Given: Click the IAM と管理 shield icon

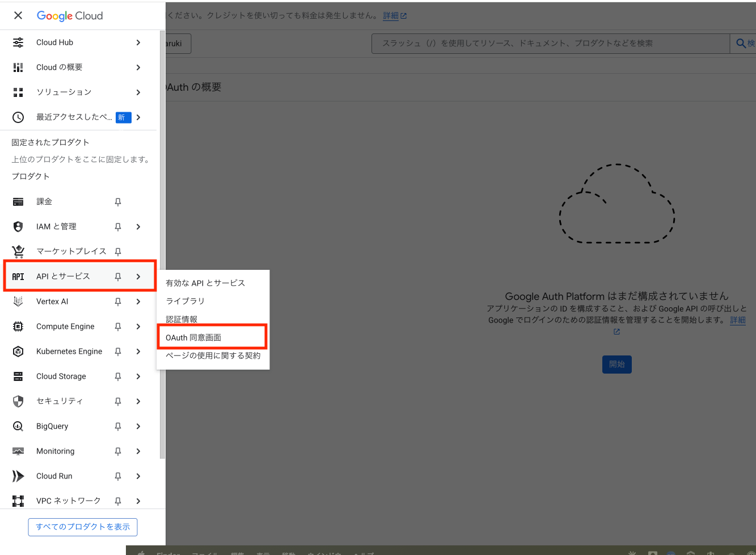Looking at the screenshot, I should pos(18,227).
